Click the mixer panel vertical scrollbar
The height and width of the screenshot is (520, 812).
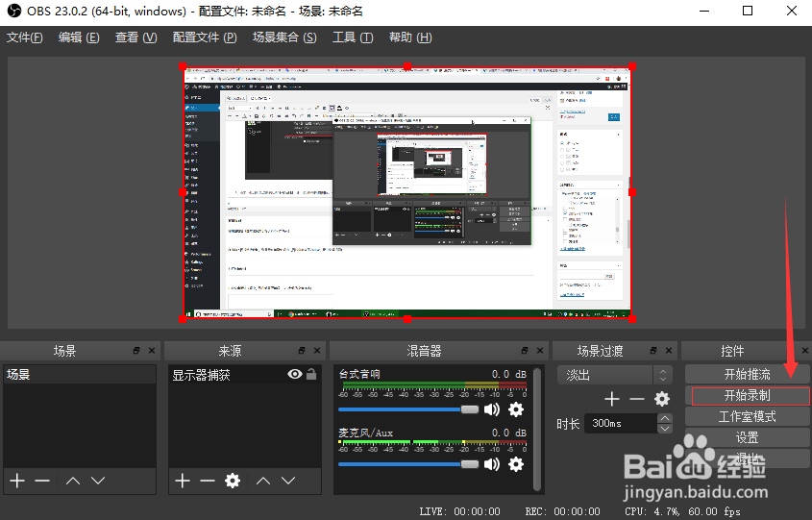pyautogui.click(x=537, y=429)
